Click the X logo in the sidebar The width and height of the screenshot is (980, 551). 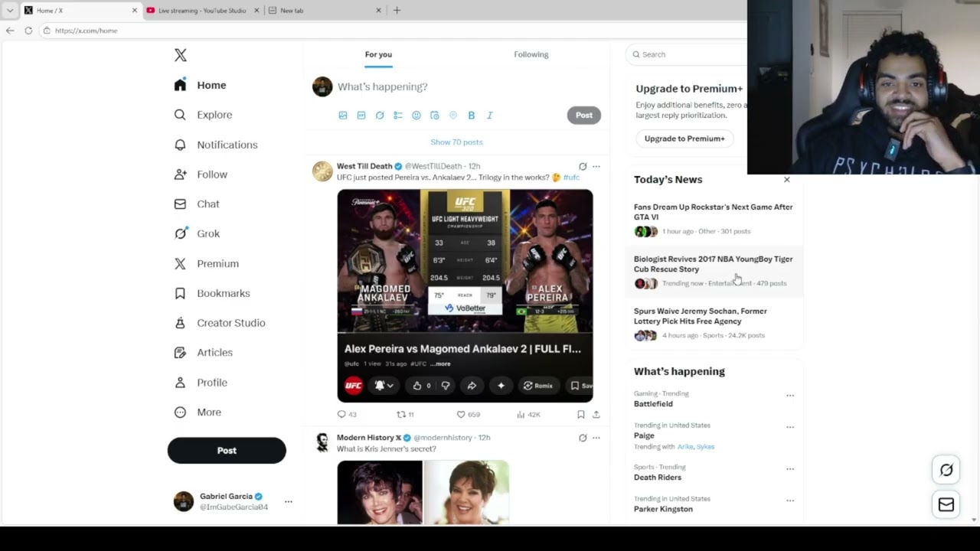pos(180,55)
